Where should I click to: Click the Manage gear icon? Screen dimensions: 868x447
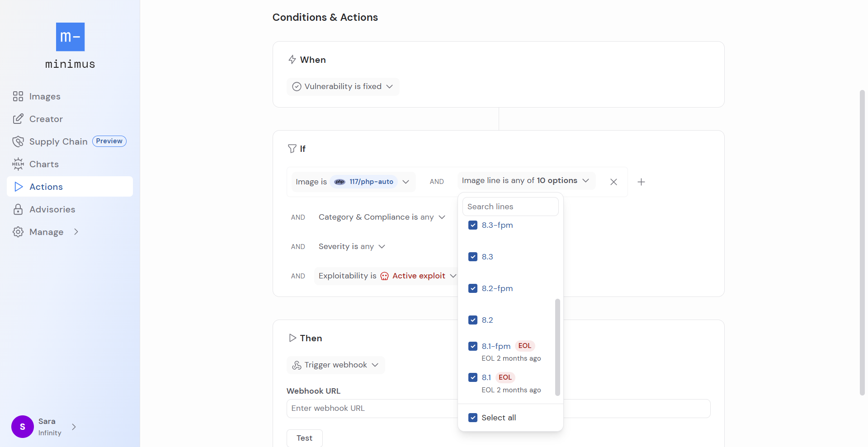tap(18, 232)
